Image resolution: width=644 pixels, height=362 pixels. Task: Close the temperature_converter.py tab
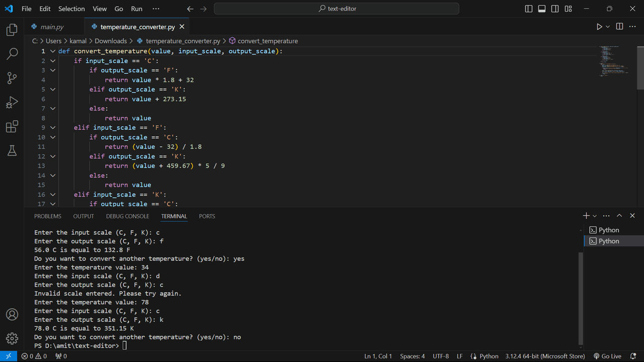pos(182,27)
